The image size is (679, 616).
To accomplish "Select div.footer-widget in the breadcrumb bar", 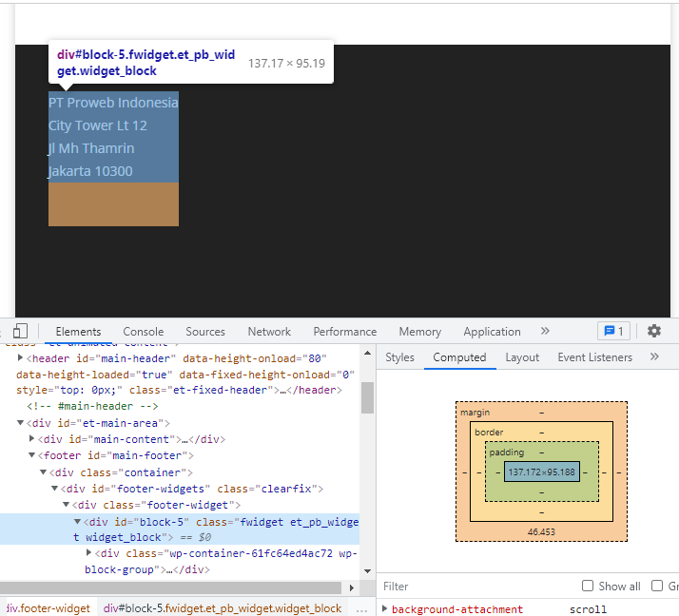I will coord(48,608).
